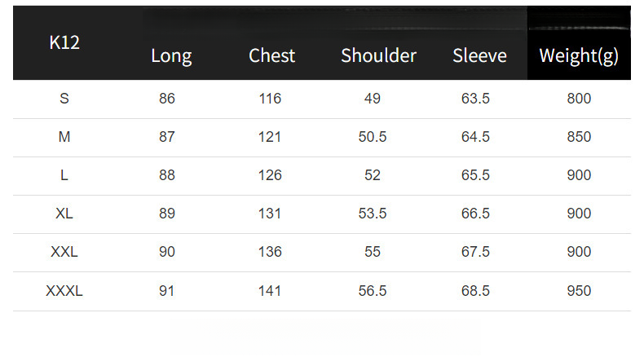
Task: Click the L size row label
Action: coord(64,175)
